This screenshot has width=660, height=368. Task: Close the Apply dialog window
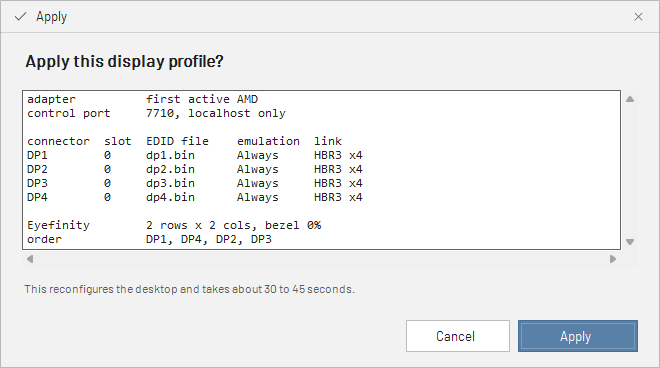[638, 16]
